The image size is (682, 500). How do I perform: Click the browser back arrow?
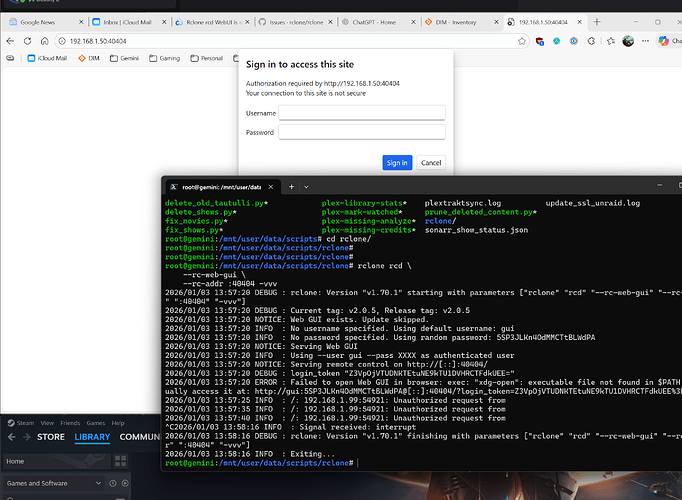(x=12, y=41)
